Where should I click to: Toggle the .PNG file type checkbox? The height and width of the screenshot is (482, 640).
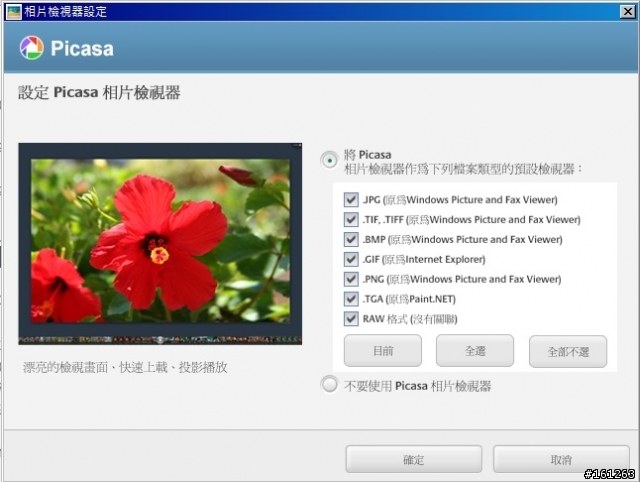click(x=351, y=279)
